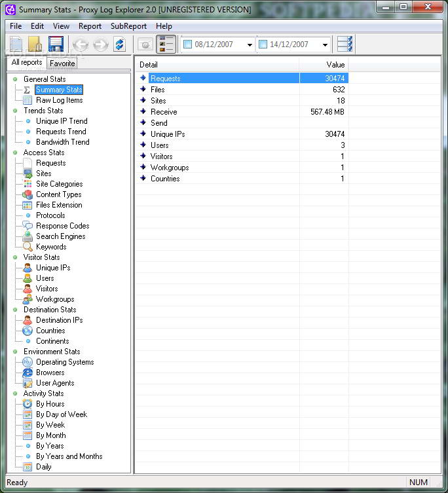Open the SubReport menu
The height and width of the screenshot is (493, 448).
coord(128,26)
